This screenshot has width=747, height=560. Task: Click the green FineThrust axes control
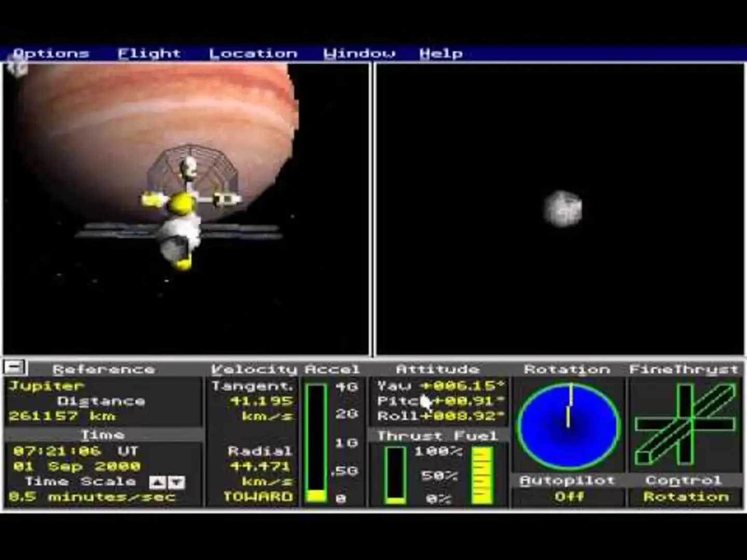pos(684,425)
